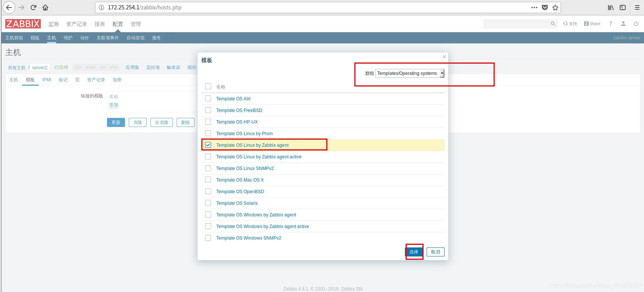Open Template OS AIX link
The height and width of the screenshot is (292, 644).
pos(234,99)
